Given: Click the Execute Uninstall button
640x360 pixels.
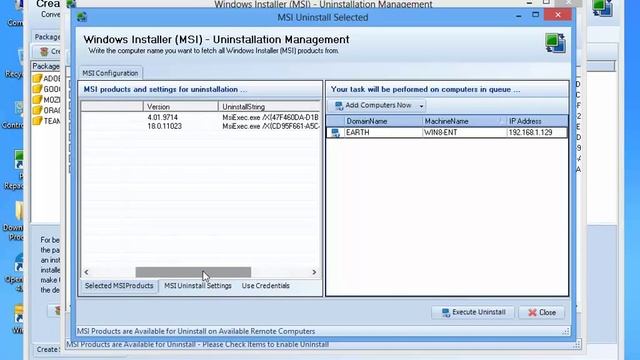Looking at the screenshot, I should click(473, 312).
